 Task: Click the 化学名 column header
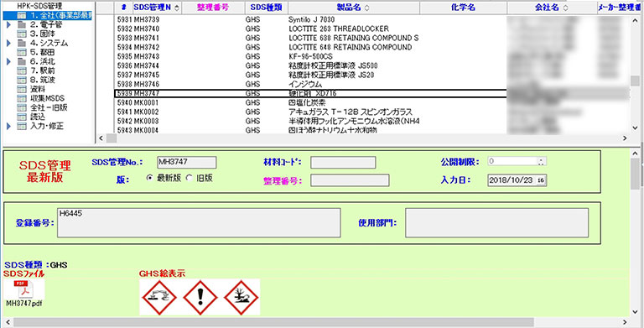463,8
